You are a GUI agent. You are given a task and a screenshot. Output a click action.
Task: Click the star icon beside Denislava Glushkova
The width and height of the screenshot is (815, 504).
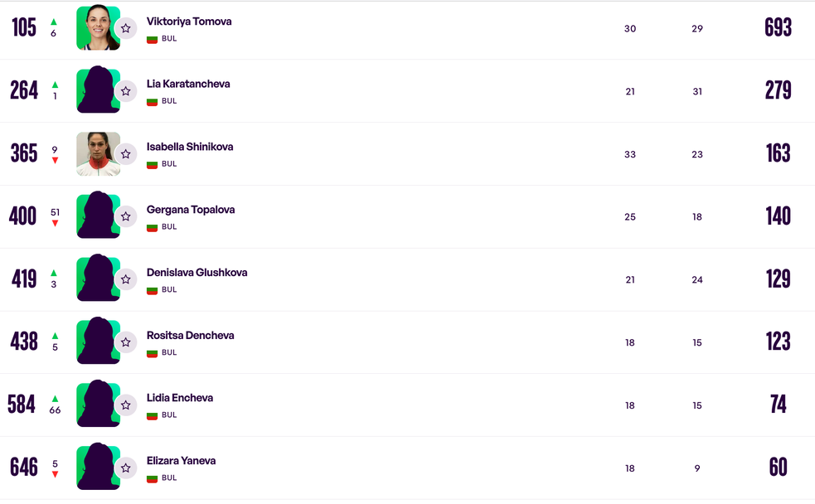click(x=126, y=279)
